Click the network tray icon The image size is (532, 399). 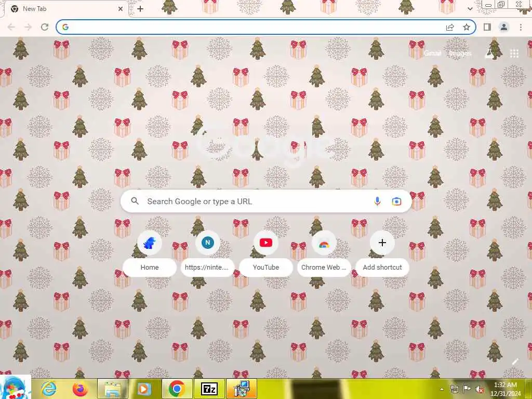click(454, 389)
